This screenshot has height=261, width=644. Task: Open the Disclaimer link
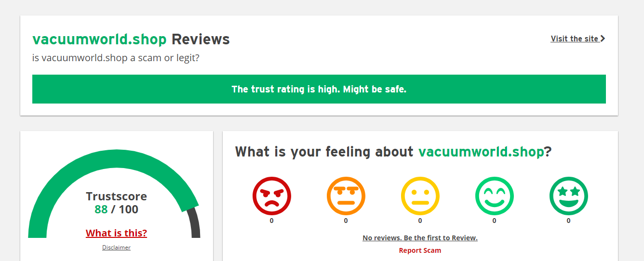116,248
